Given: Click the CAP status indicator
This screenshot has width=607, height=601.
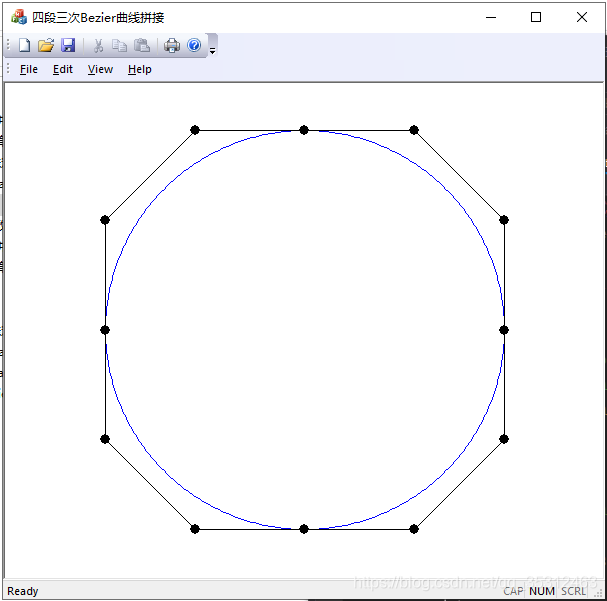Looking at the screenshot, I should click(513, 591).
